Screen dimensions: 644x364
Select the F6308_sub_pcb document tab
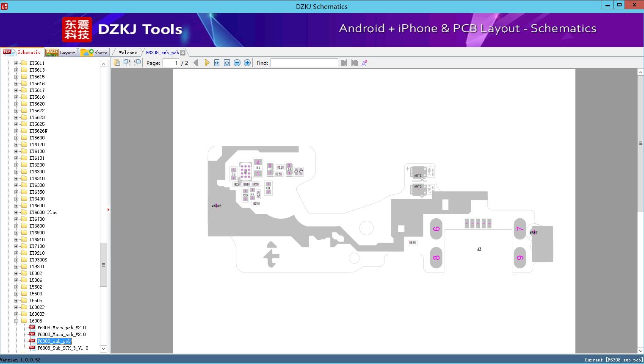(x=162, y=53)
